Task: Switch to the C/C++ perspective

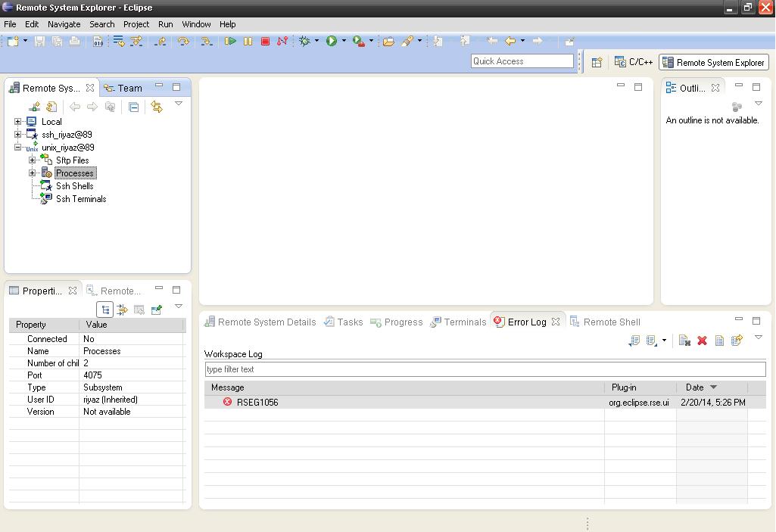Action: click(634, 63)
